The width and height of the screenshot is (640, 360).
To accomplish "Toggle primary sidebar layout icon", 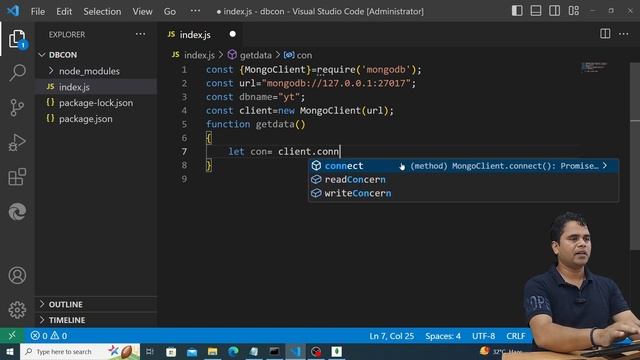I will click(x=517, y=11).
